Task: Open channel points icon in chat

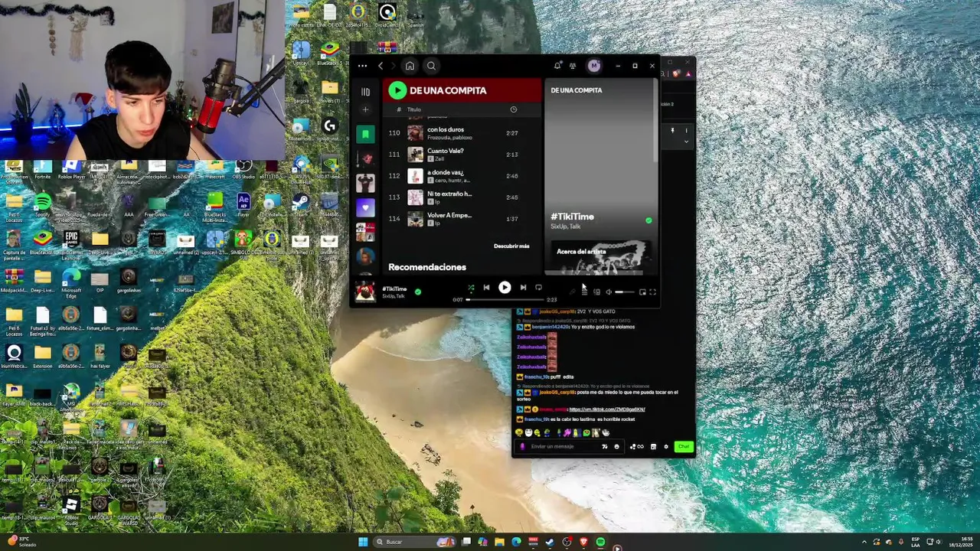Action: pyautogui.click(x=636, y=447)
